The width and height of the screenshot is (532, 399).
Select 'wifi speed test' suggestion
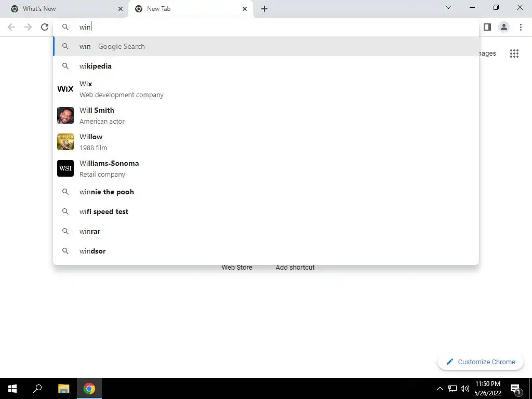[x=266, y=212]
